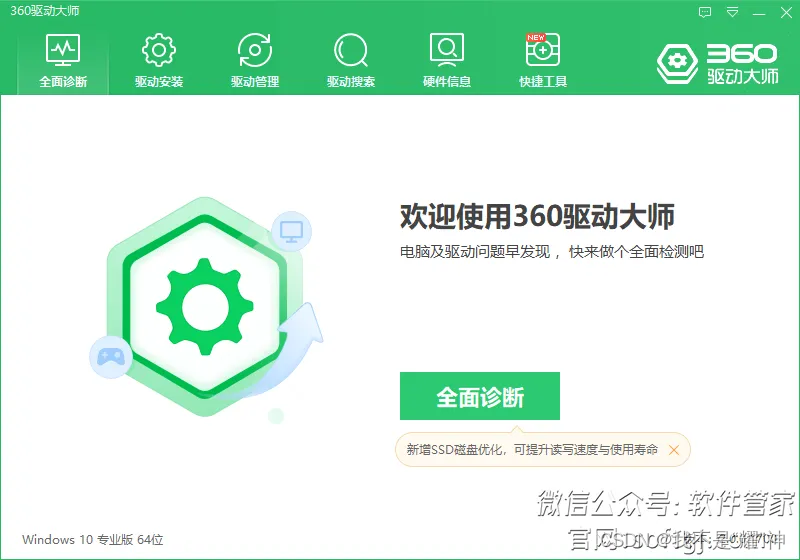Go to the 驱动搜索 tab

coord(351,60)
